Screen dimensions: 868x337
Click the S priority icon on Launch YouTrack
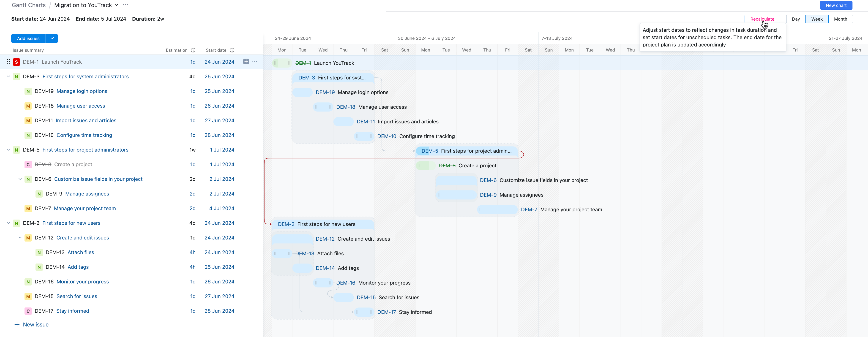click(16, 62)
